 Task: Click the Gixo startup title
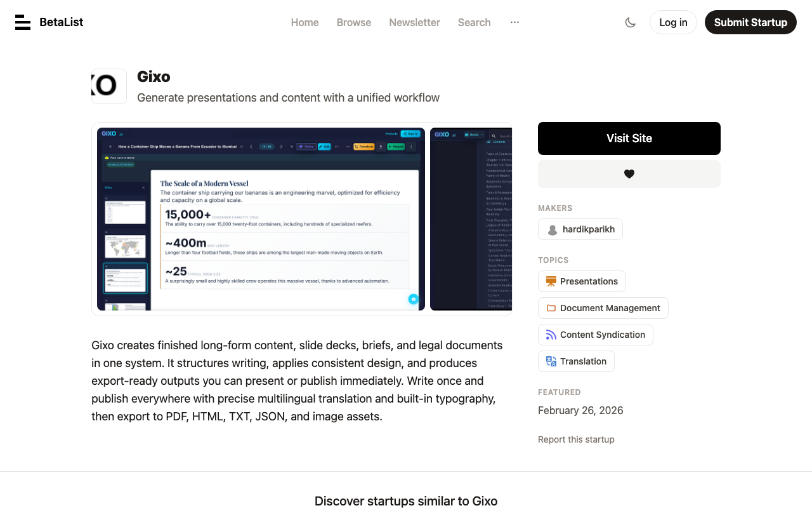click(x=154, y=77)
